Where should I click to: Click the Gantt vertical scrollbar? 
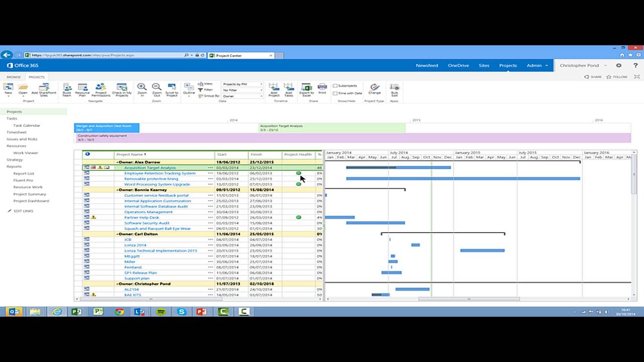pos(634,174)
